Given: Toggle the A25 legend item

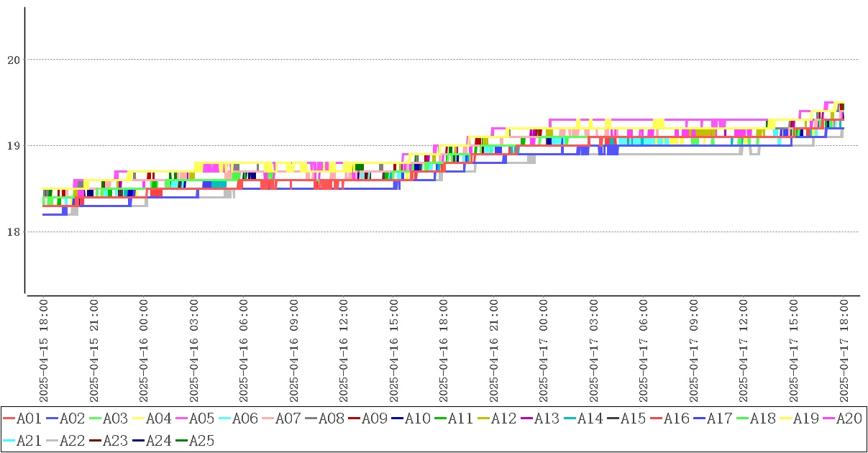Looking at the screenshot, I should click(x=201, y=440).
